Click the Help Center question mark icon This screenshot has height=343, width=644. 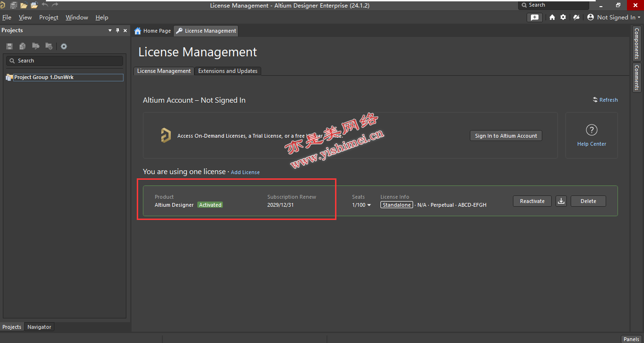(x=591, y=130)
